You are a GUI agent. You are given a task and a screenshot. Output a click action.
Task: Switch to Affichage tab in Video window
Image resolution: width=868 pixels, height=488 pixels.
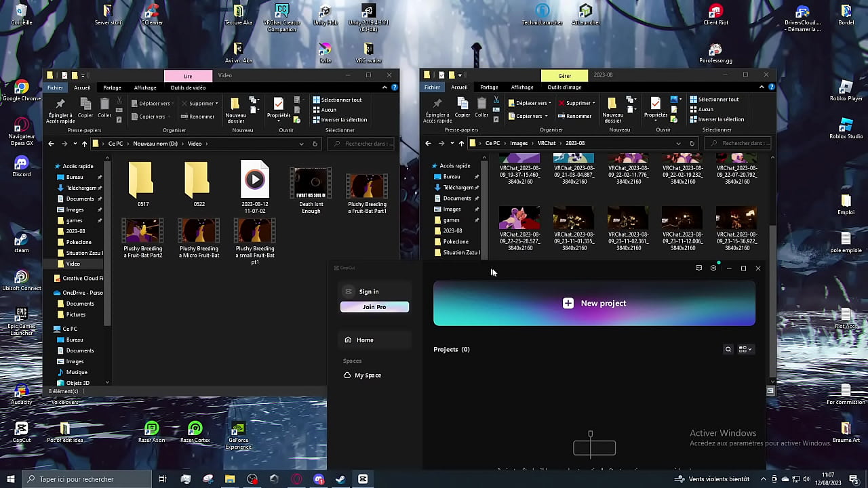[x=145, y=87]
